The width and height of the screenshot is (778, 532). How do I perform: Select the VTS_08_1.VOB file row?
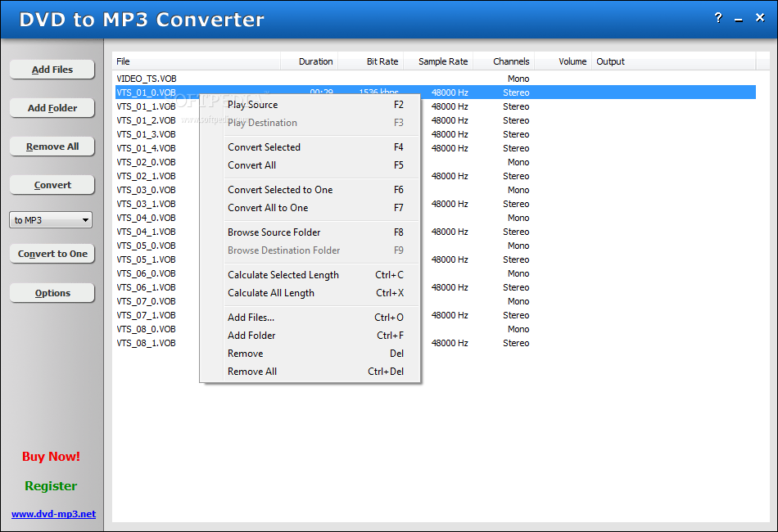[x=146, y=342]
